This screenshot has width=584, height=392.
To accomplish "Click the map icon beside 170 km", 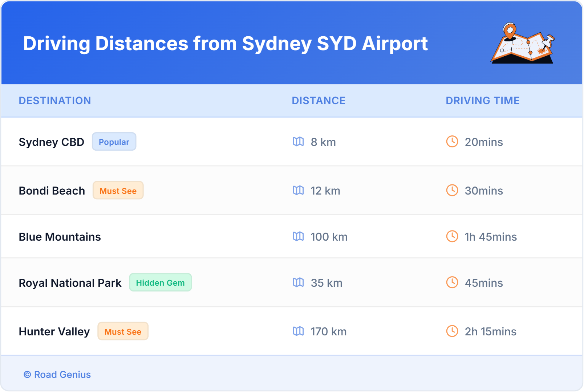I will point(298,331).
